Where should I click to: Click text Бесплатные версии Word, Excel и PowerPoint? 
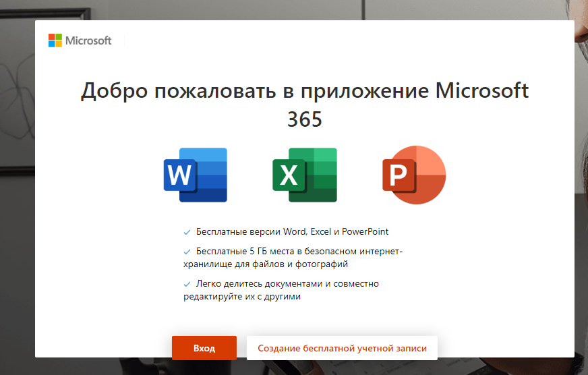(x=292, y=232)
